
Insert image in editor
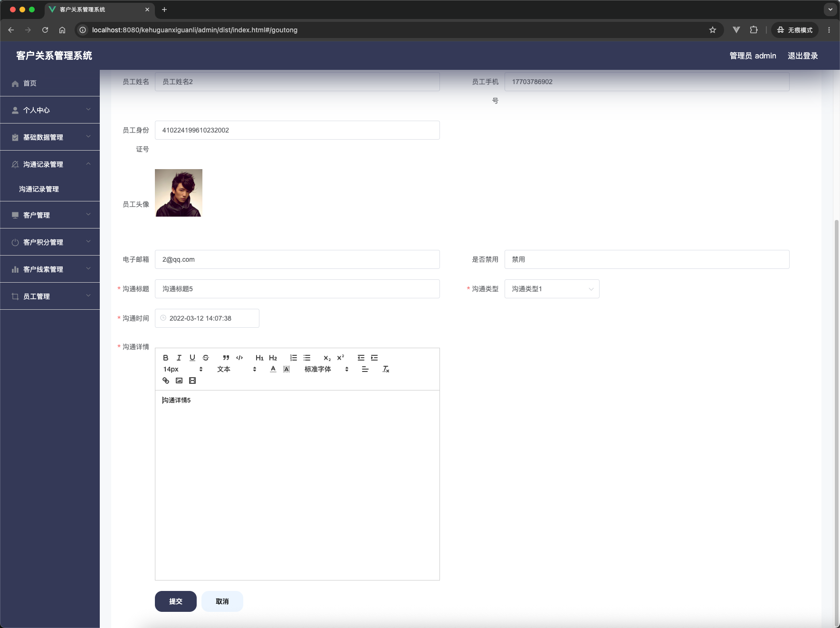coord(179,381)
